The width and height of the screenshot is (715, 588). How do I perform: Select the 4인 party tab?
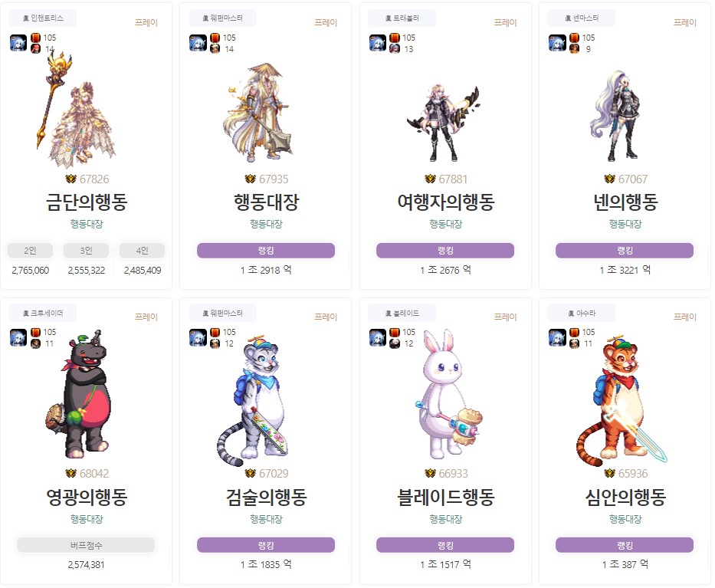[143, 251]
